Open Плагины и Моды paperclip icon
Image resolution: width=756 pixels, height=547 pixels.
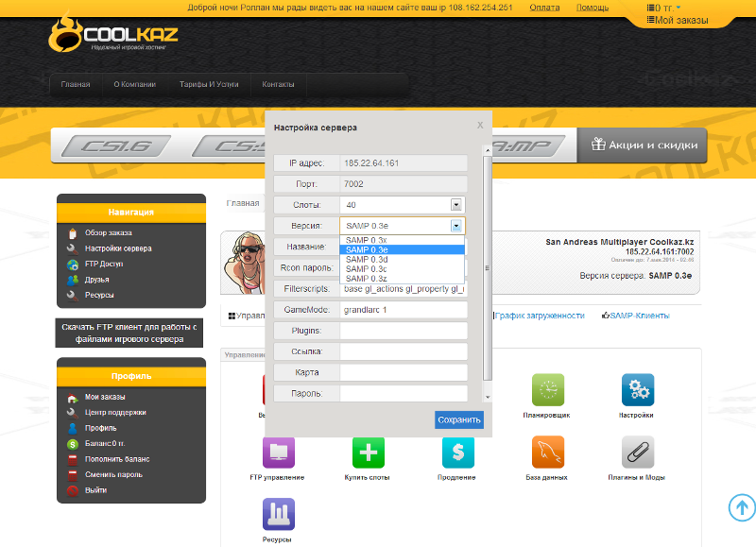[637, 453]
